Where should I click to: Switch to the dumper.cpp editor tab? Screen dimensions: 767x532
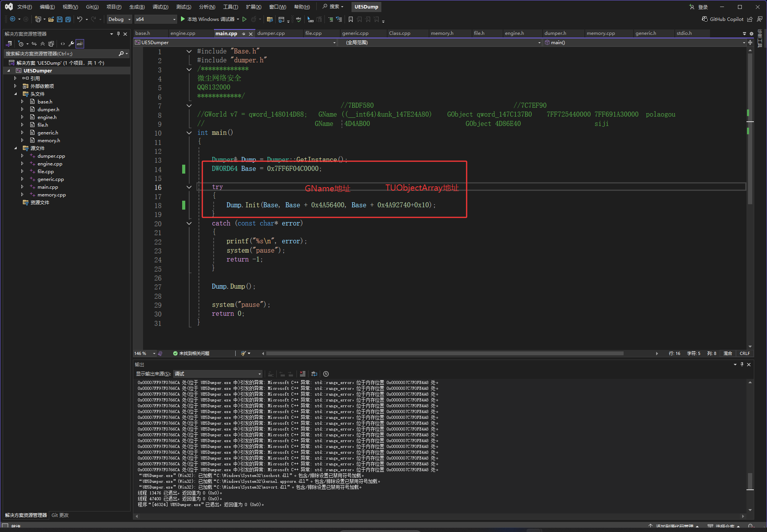[x=271, y=33]
